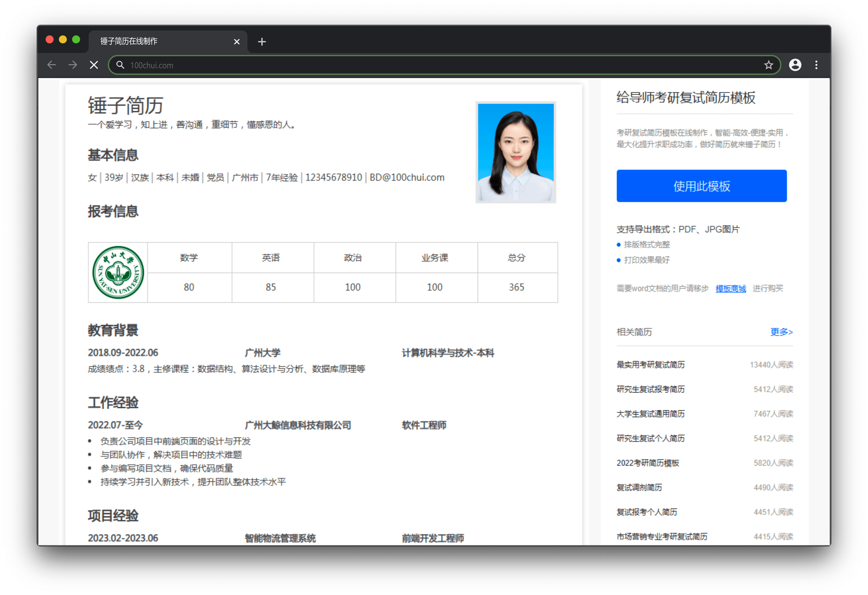Click the 80 math score cell
868x595 pixels.
point(189,287)
